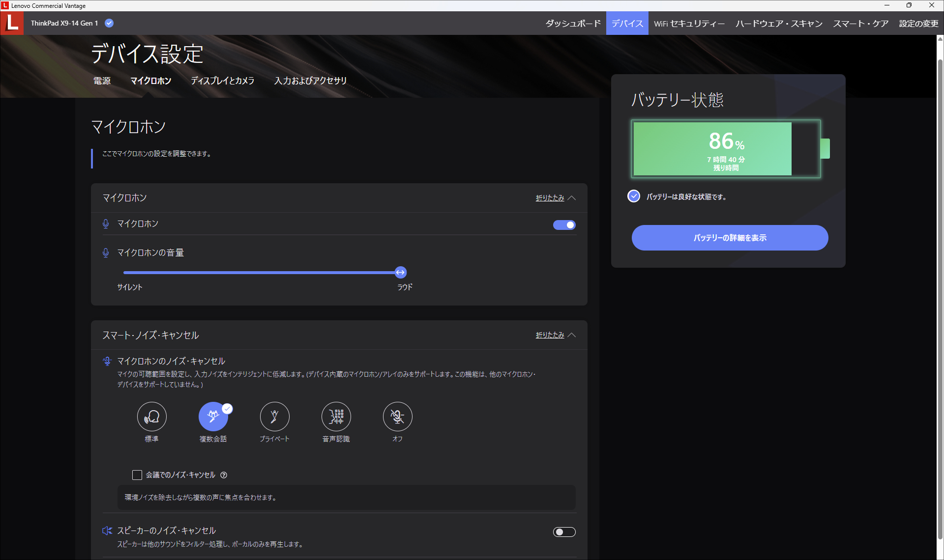Click the バッテリーの詳細を表示 button
944x560 pixels.
730,238
